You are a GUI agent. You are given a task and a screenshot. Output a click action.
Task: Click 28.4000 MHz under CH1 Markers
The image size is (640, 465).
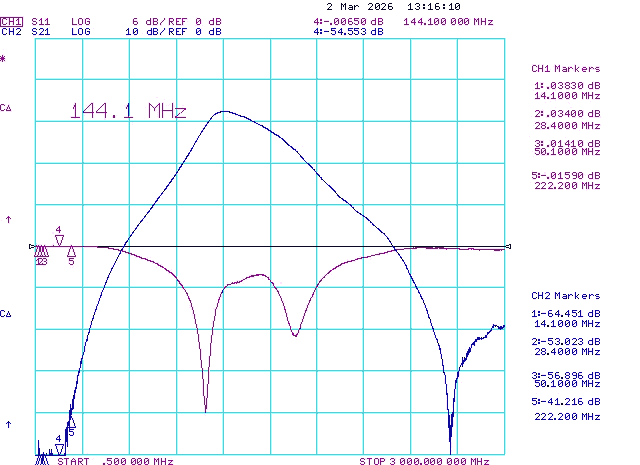pyautogui.click(x=567, y=126)
